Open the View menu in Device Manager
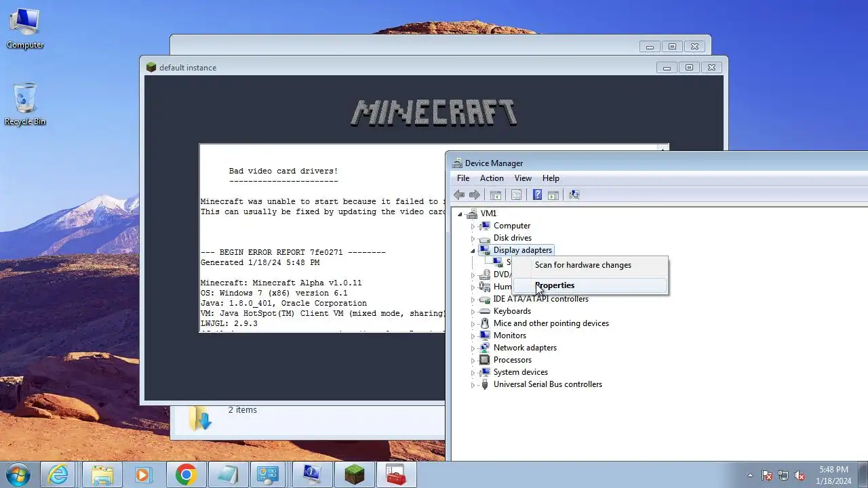868x488 pixels. pos(523,178)
